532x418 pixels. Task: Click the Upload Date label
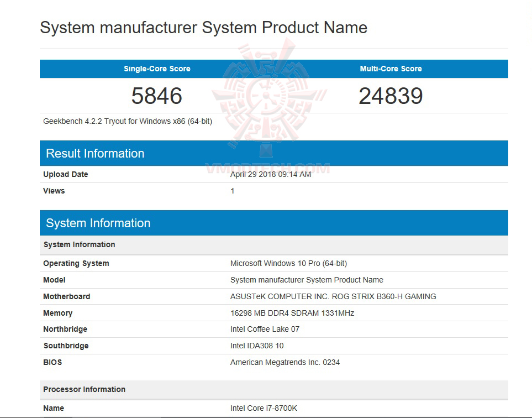[66, 174]
